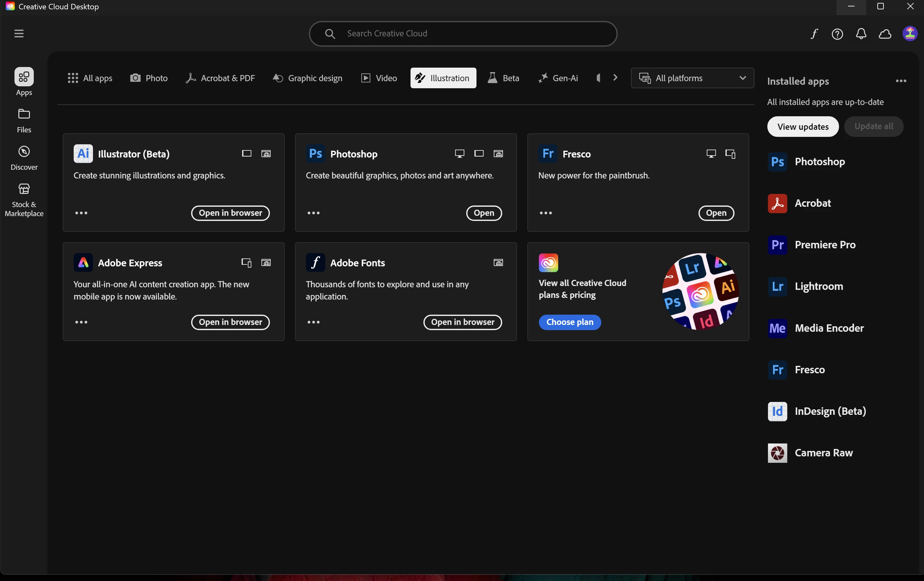Open Illustrator (Beta) in browser
The width and height of the screenshot is (924, 581).
point(230,213)
